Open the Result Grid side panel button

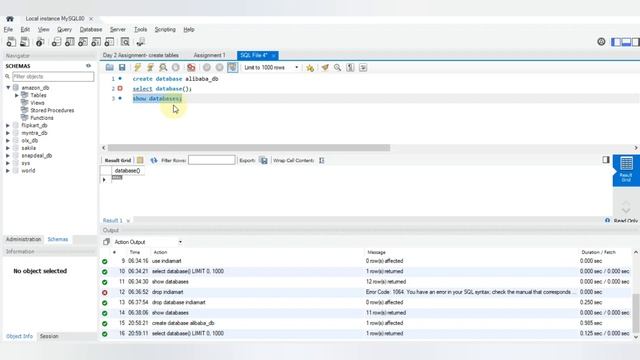[x=626, y=170]
